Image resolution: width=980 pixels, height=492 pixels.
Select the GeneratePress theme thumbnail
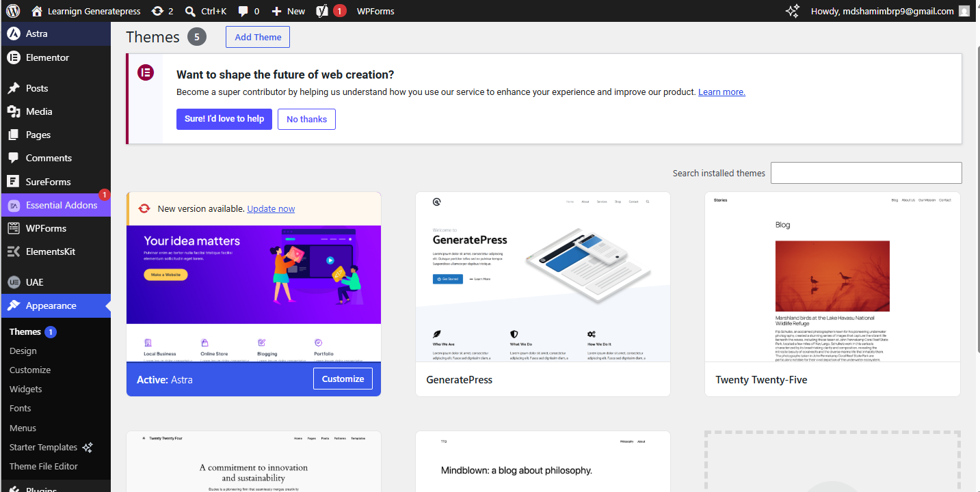point(543,277)
